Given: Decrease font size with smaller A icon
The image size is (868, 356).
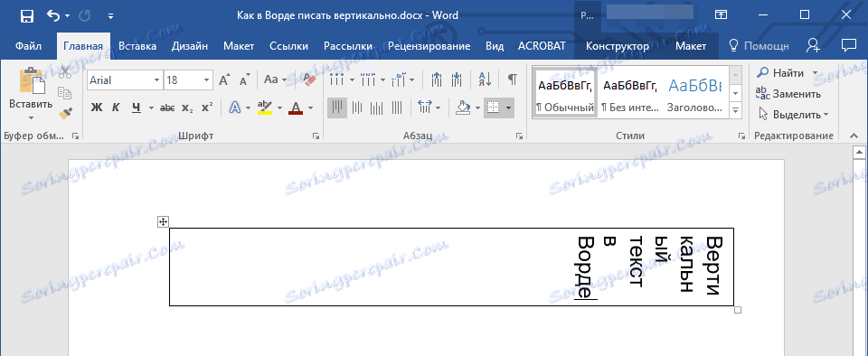Looking at the screenshot, I should click(x=245, y=80).
